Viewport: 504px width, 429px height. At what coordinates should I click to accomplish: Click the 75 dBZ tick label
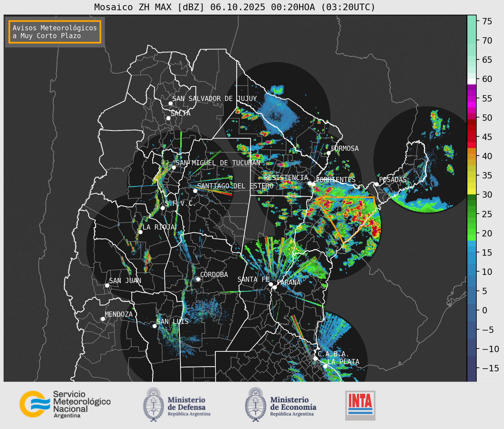[x=487, y=21]
